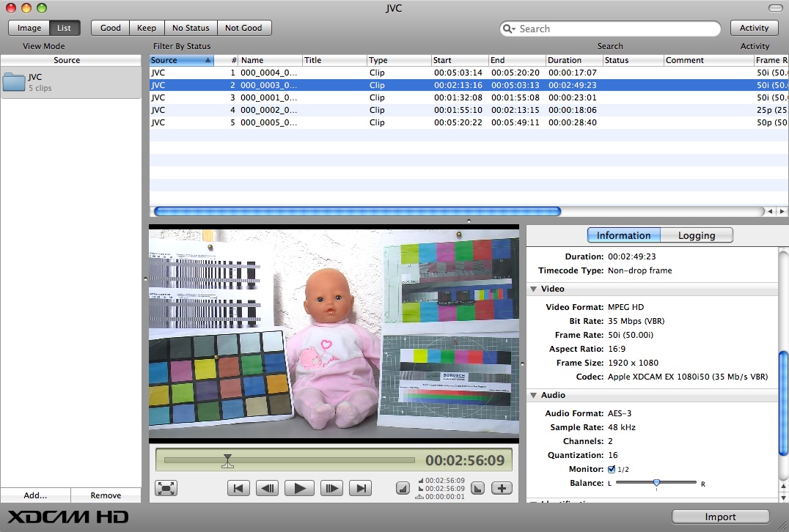Sort by Comment column header
The height and width of the screenshot is (532, 789).
(708, 60)
